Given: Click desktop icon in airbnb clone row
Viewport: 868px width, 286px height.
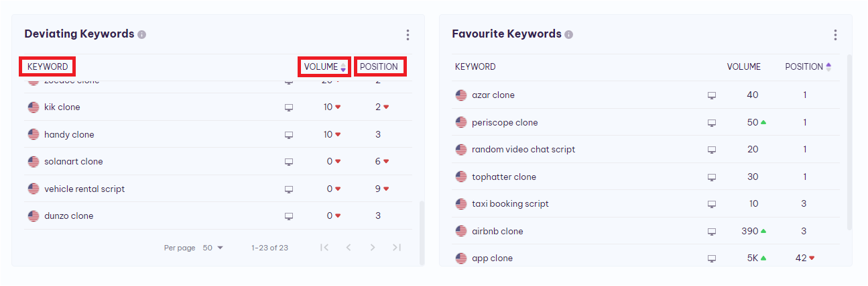Looking at the screenshot, I should pyautogui.click(x=712, y=232).
